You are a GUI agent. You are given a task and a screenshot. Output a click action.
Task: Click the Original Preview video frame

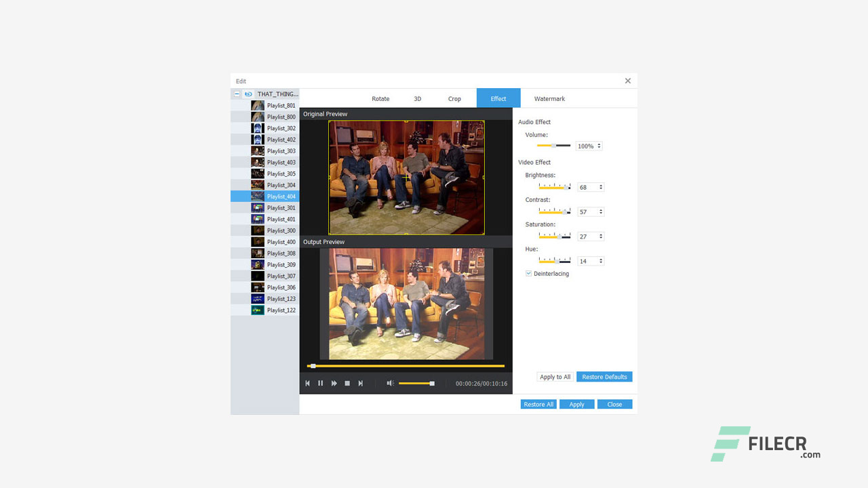click(406, 178)
